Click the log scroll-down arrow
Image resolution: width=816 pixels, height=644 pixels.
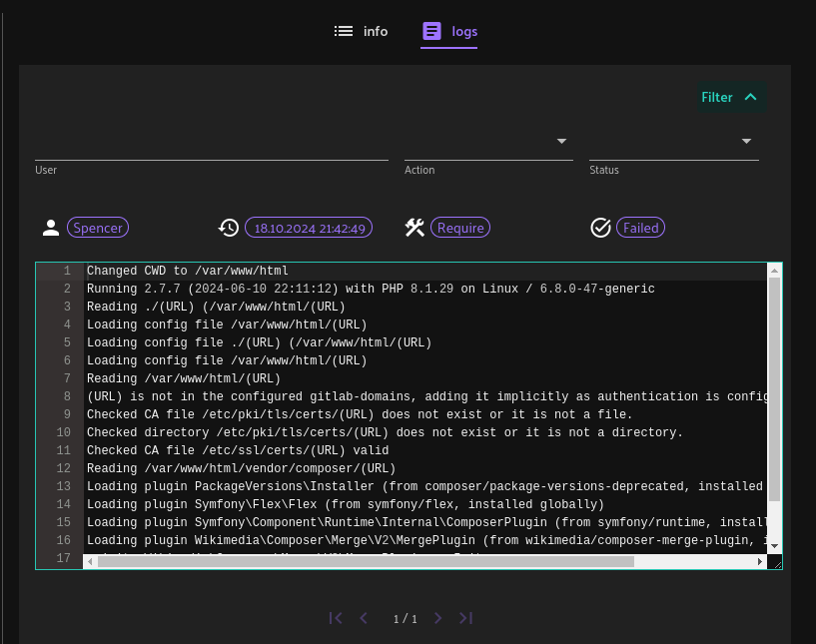(x=774, y=546)
